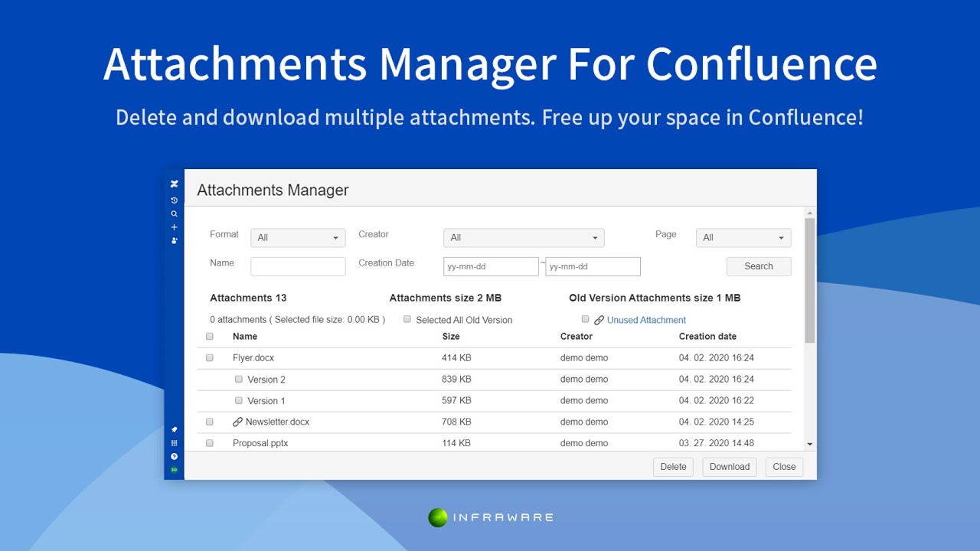The height and width of the screenshot is (551, 980).
Task: Select the Flyer.docx file name
Action: (253, 358)
